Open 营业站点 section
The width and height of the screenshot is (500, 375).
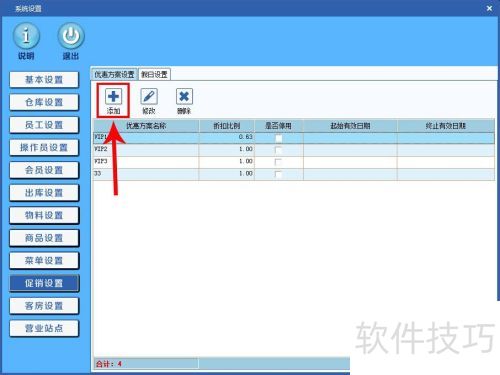[44, 328]
